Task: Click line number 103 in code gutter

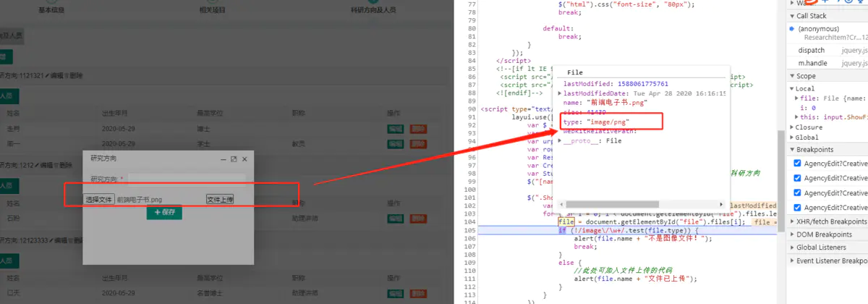Action: [x=471, y=214]
